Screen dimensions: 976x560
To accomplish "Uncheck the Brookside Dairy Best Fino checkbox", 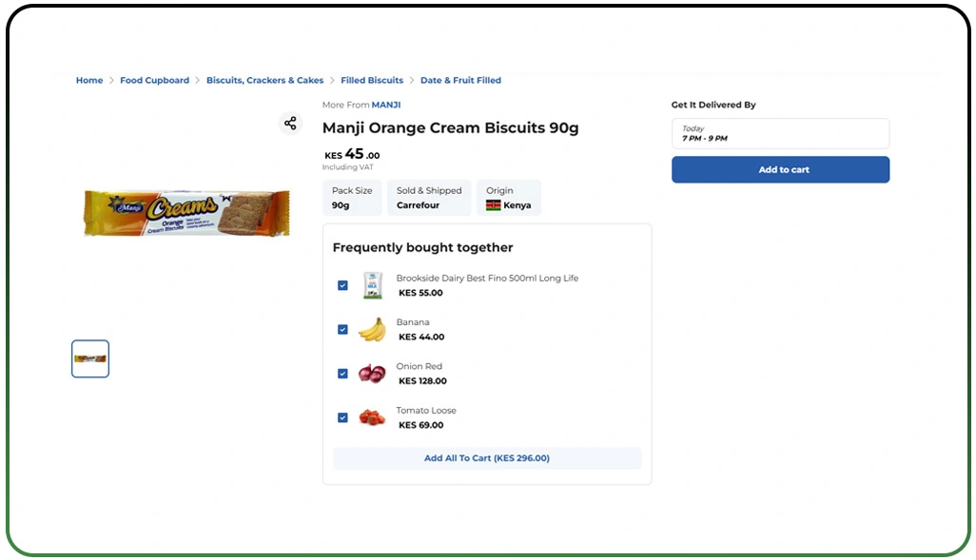I will [x=342, y=285].
